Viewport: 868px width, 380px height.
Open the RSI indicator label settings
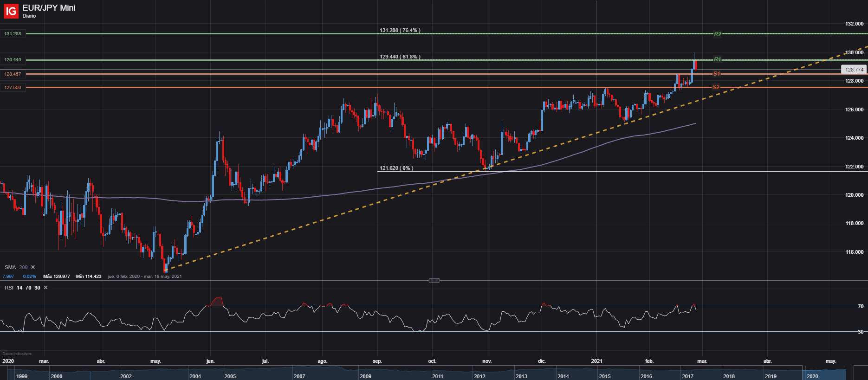(9, 288)
